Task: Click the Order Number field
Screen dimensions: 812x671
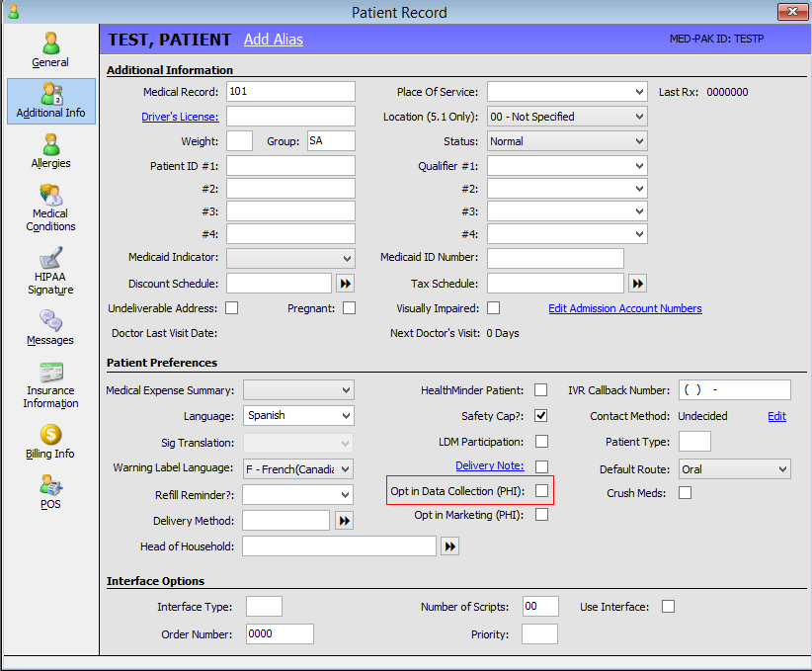Action: tap(280, 633)
